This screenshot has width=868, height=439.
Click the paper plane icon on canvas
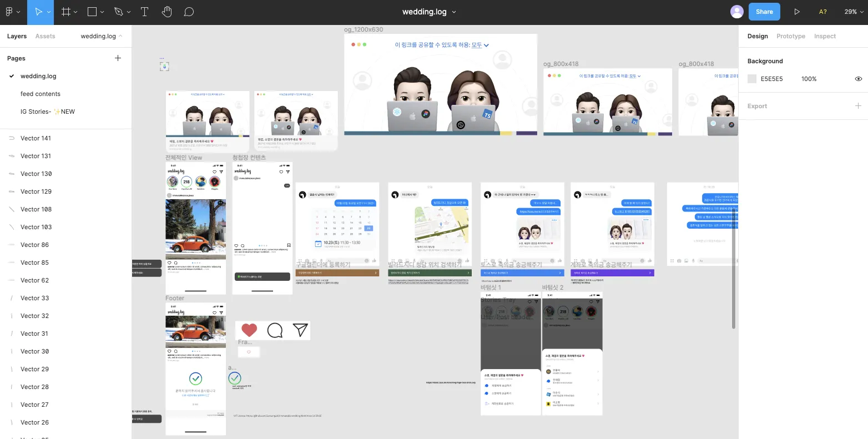pos(300,330)
